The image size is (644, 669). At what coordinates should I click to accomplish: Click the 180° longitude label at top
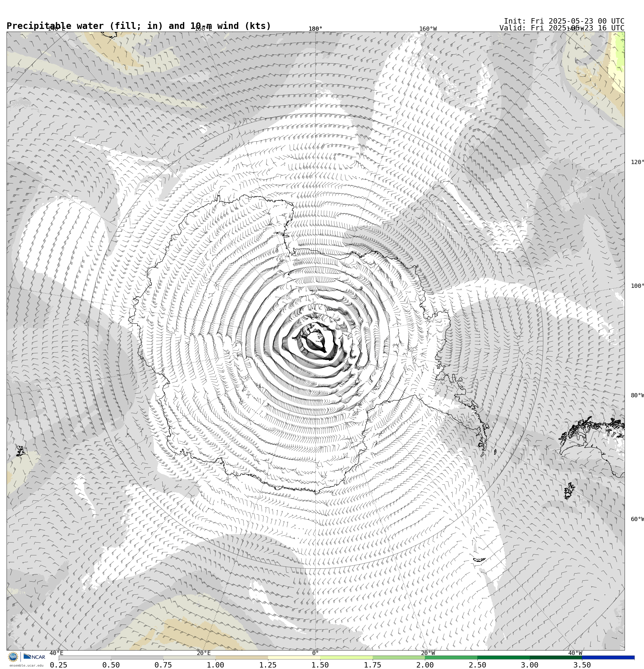[x=315, y=29]
